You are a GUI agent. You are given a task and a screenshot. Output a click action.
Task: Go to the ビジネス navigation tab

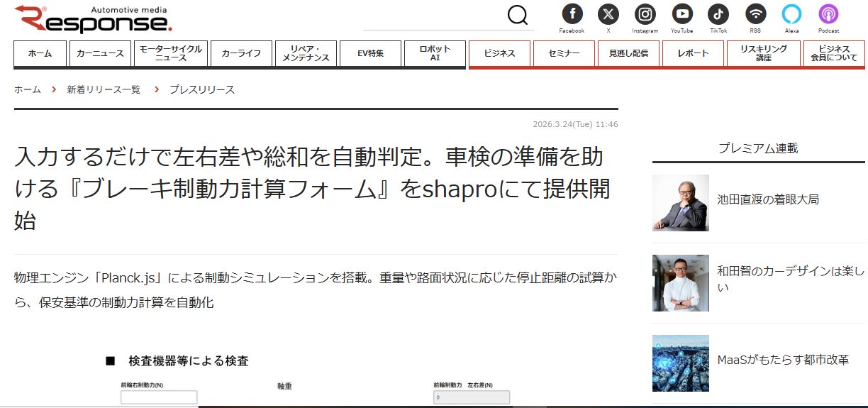[499, 53]
